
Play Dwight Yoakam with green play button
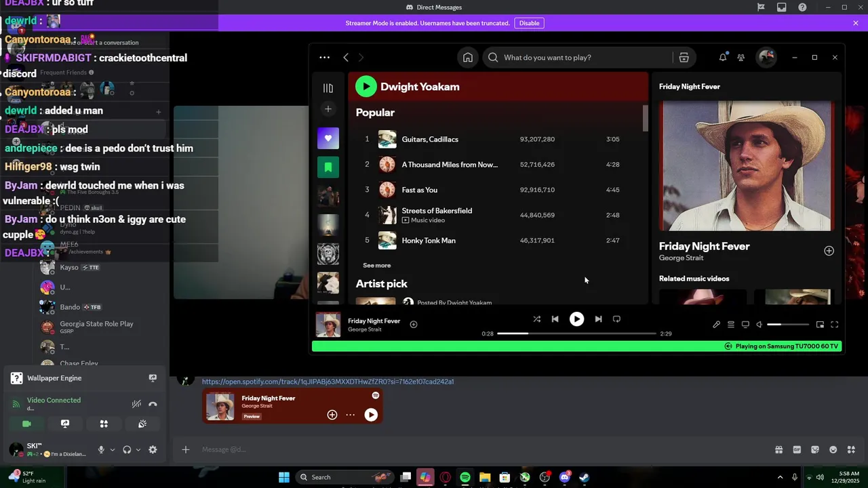click(366, 86)
